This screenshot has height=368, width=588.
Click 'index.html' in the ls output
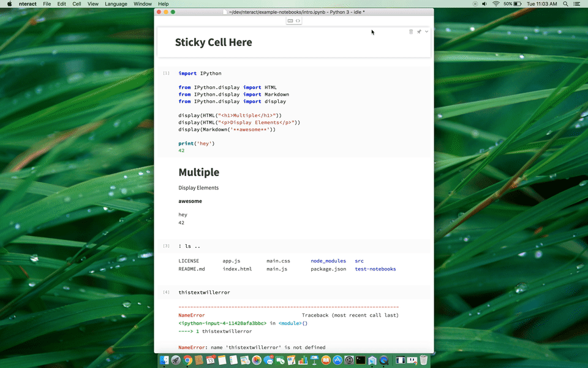(237, 269)
